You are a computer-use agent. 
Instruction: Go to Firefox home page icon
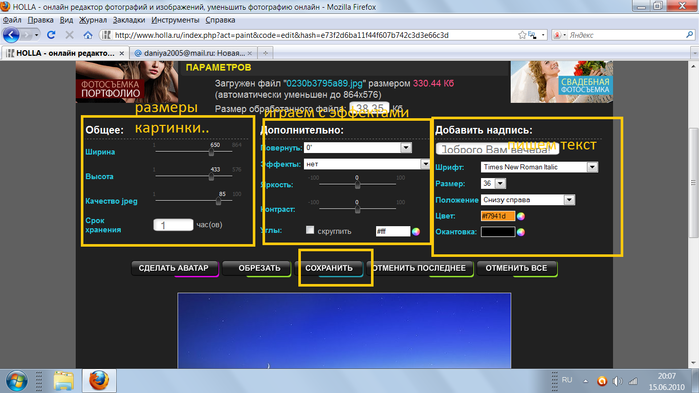pyautogui.click(x=88, y=35)
